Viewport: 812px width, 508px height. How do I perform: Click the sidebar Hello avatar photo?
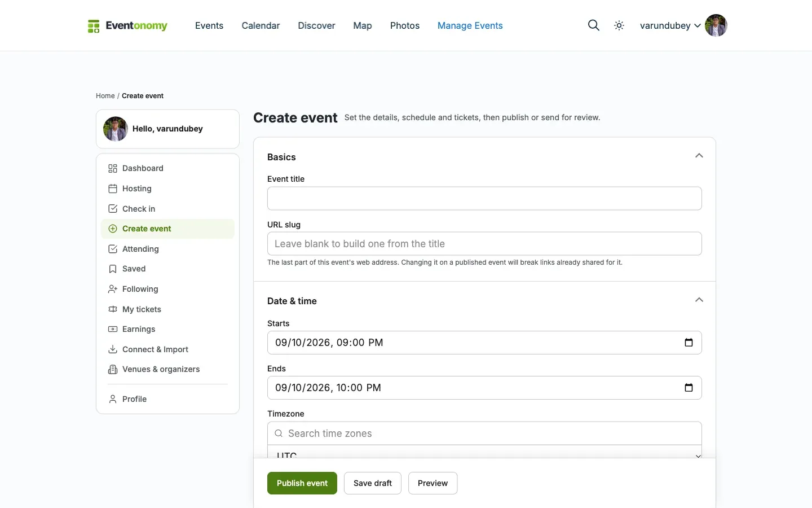[x=116, y=129]
